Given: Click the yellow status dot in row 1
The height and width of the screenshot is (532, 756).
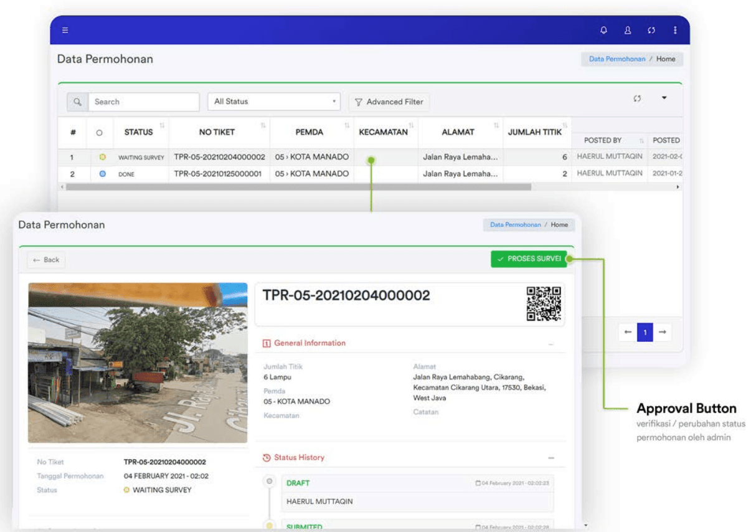Looking at the screenshot, I should (x=103, y=157).
